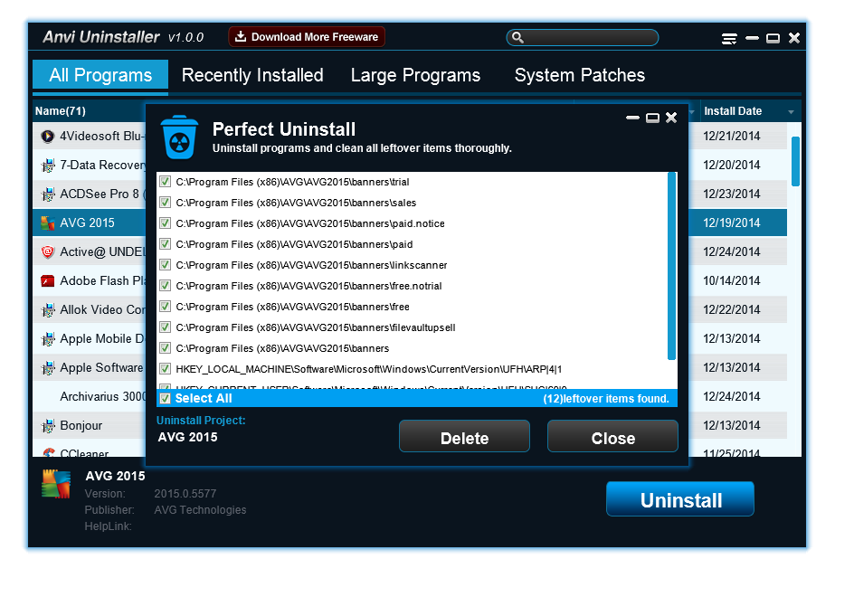Switch to Large Programs tab
854x616 pixels.
click(415, 75)
